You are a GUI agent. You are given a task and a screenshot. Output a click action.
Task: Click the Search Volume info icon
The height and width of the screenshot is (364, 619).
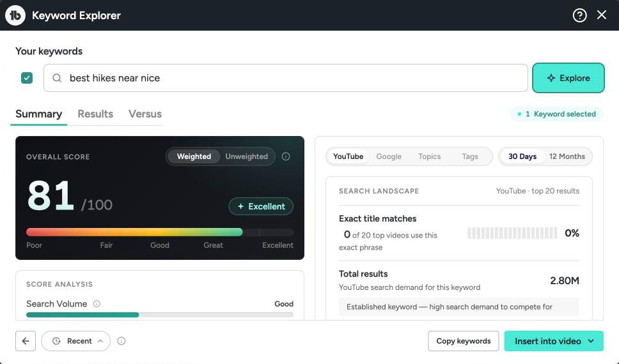click(97, 304)
